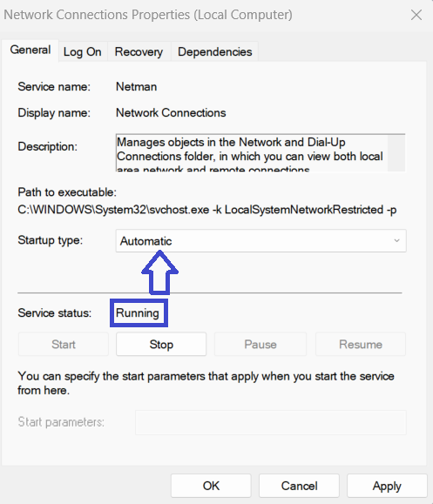The height and width of the screenshot is (504, 433).
Task: Select the General tab
Action: (x=30, y=50)
